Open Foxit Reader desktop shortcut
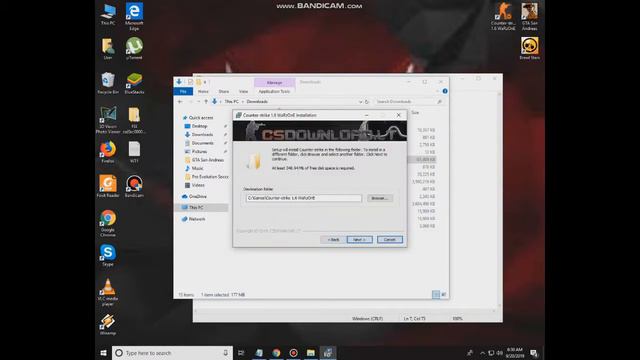This screenshot has width=640, height=360. click(x=108, y=187)
